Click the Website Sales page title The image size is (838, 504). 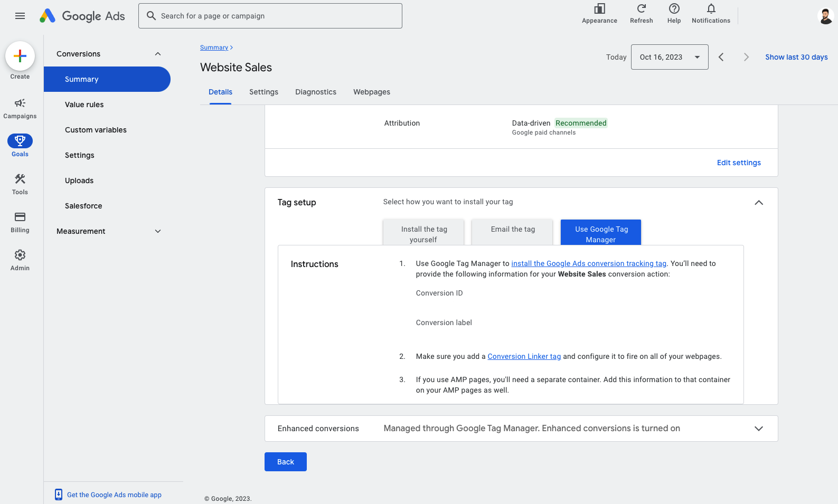236,68
